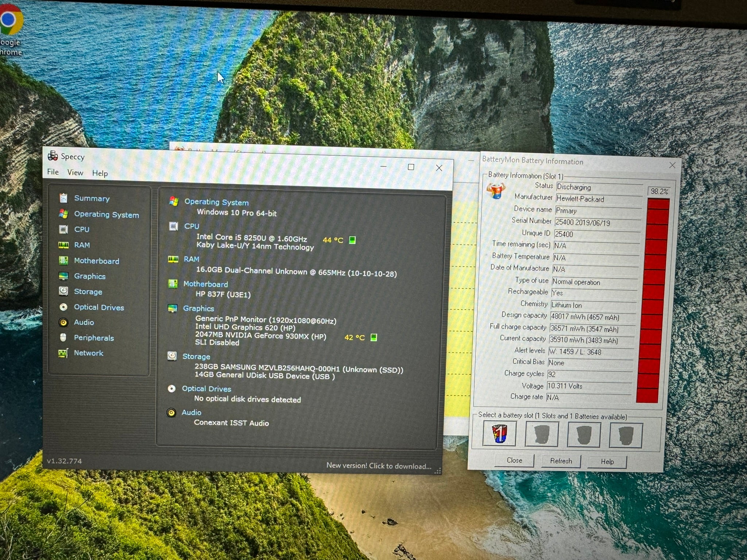The width and height of the screenshot is (747, 560).
Task: Click the Chemistry field Lithium Ion
Action: [x=593, y=305]
